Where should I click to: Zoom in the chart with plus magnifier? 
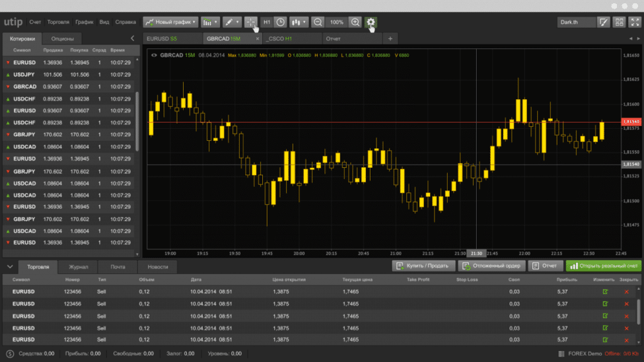pyautogui.click(x=355, y=22)
